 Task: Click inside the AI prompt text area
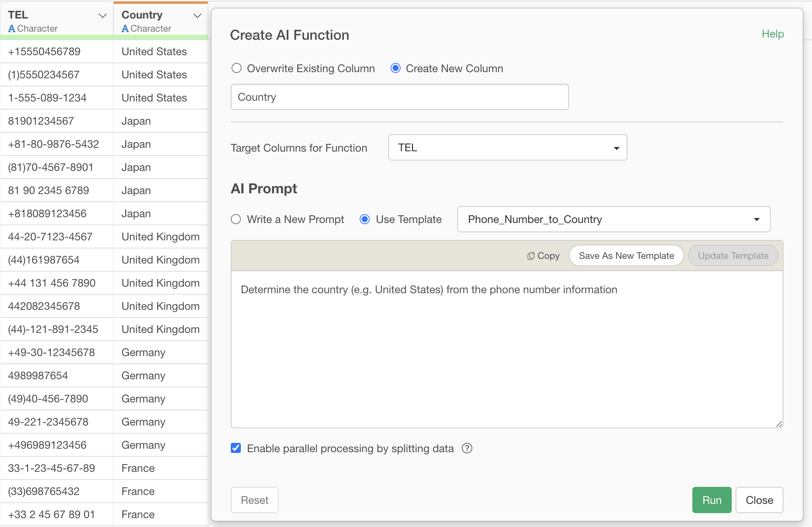[x=506, y=349]
